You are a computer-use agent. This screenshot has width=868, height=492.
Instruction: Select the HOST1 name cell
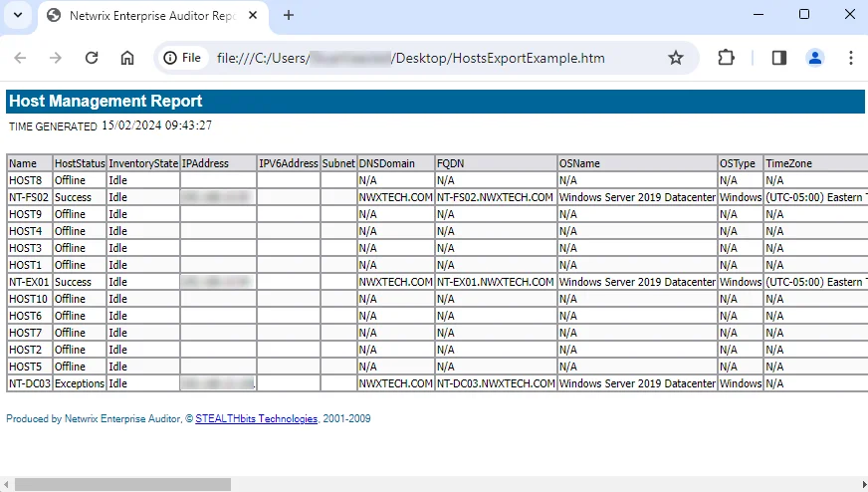coord(30,265)
